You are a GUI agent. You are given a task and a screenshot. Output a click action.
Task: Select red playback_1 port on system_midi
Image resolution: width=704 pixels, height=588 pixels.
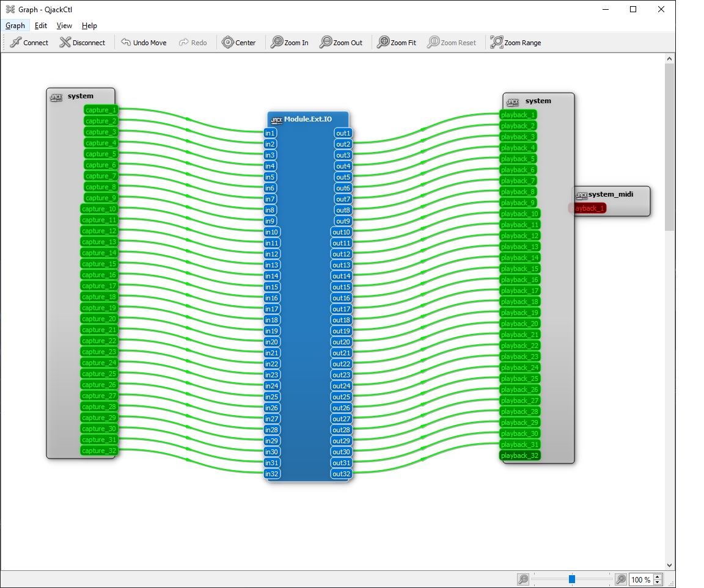coord(588,208)
